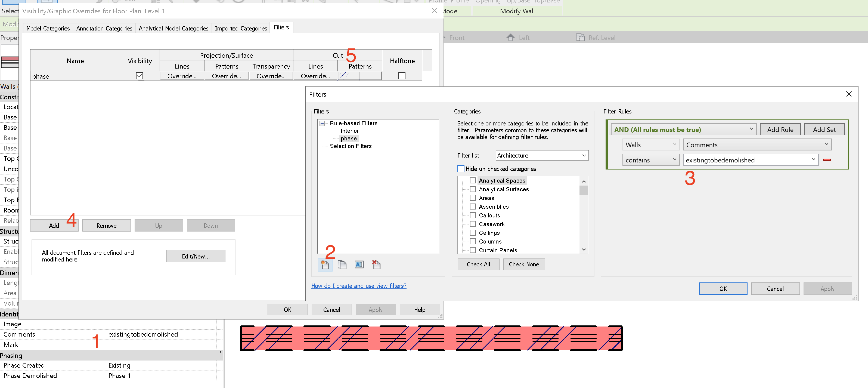Open the Transparency override for phase filter
The image size is (868, 388).
point(271,76)
